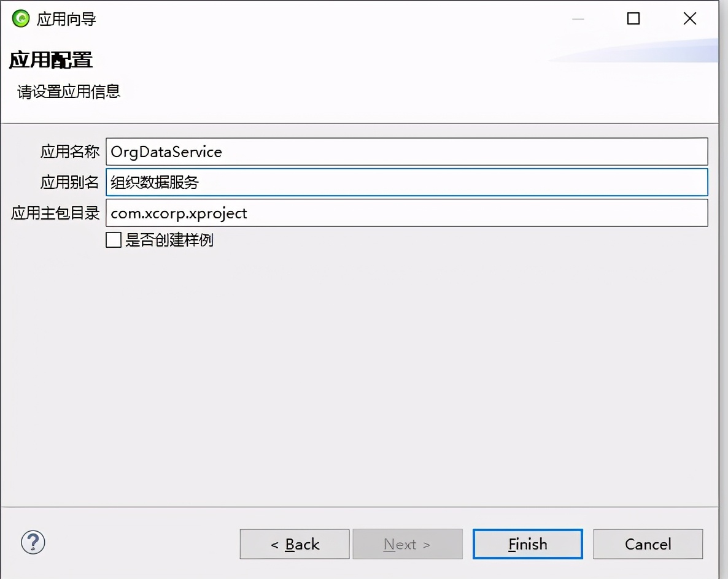
Task: Click into the 应用别名 input field
Action: (x=407, y=182)
